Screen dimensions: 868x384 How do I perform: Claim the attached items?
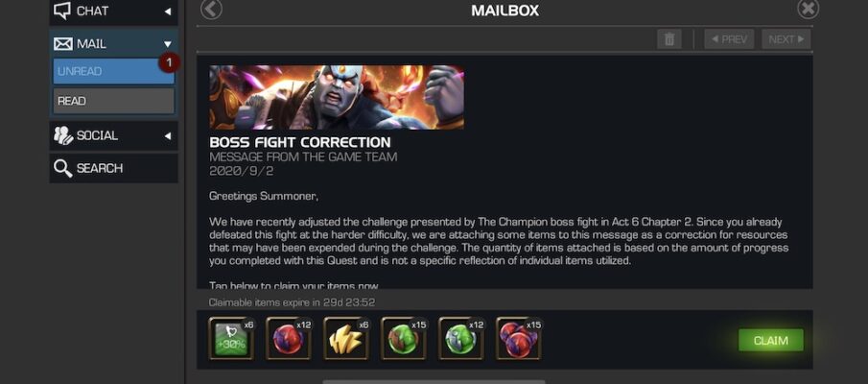(x=770, y=340)
